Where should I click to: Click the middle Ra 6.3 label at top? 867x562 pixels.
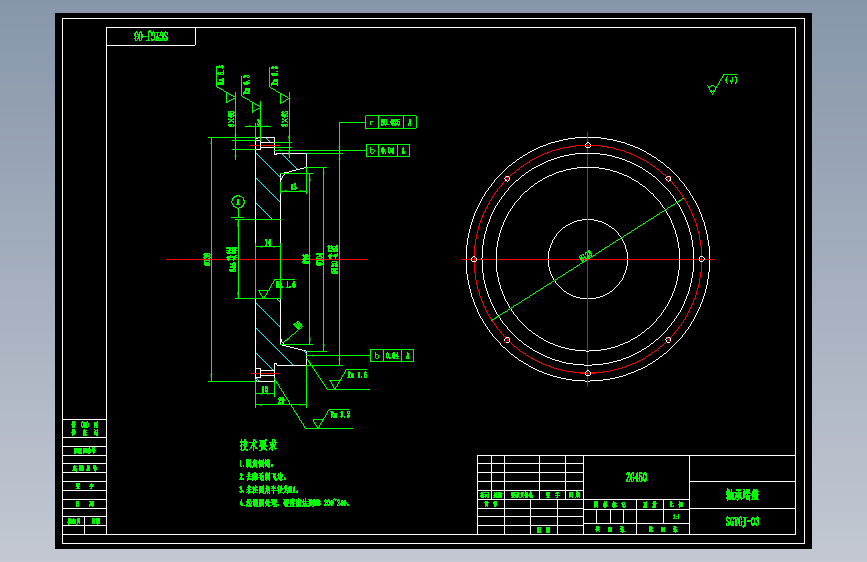point(247,85)
